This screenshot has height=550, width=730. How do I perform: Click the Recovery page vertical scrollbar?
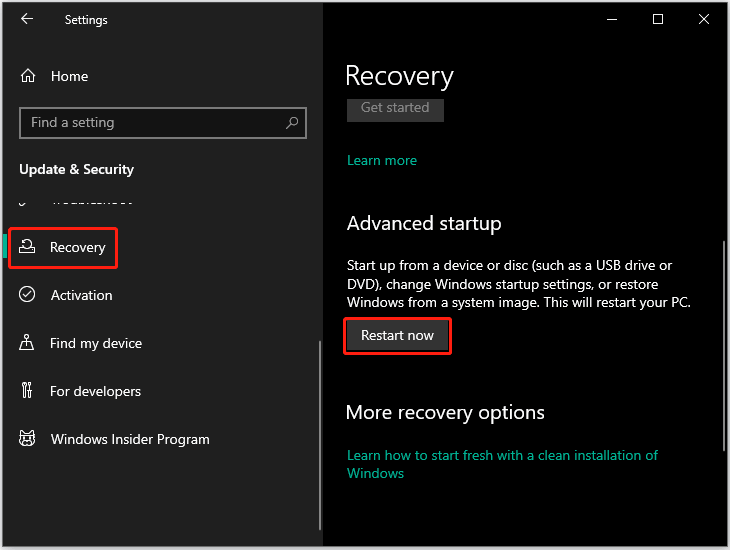[x=724, y=346]
